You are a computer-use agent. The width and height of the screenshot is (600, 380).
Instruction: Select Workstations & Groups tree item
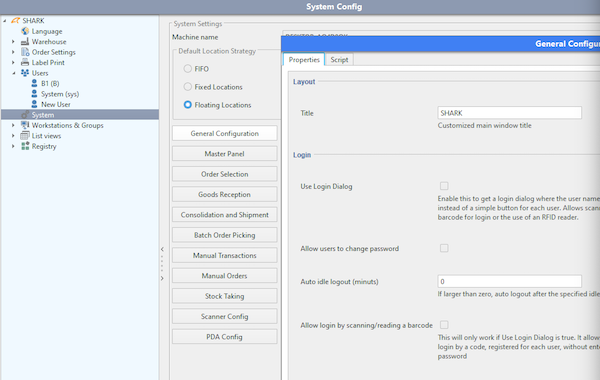(67, 125)
